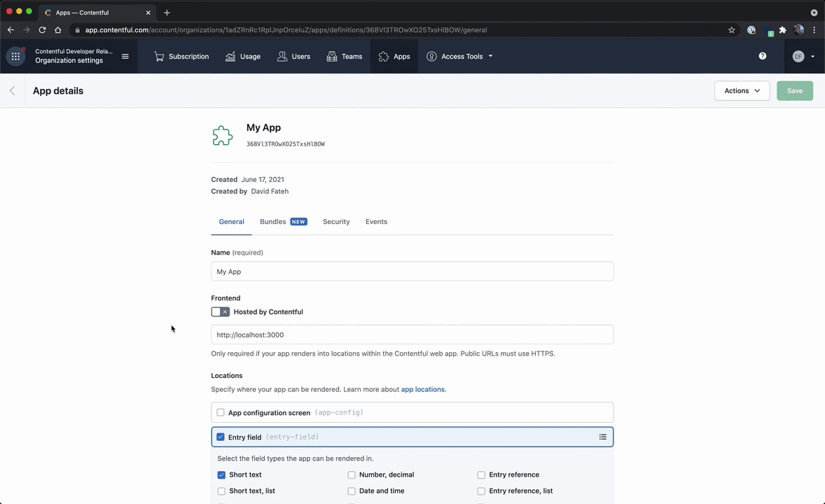Enable the Date and time checkbox
The height and width of the screenshot is (504, 825).
(352, 491)
